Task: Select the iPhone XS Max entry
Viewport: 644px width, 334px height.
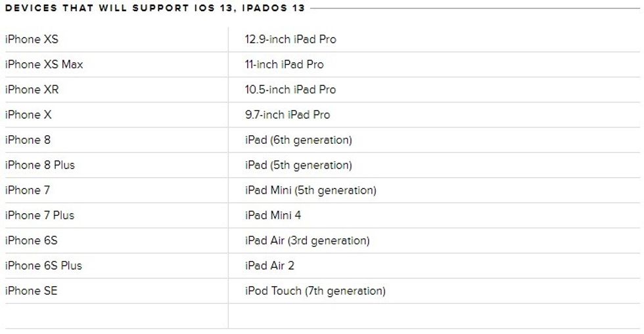Action: pyautogui.click(x=44, y=64)
